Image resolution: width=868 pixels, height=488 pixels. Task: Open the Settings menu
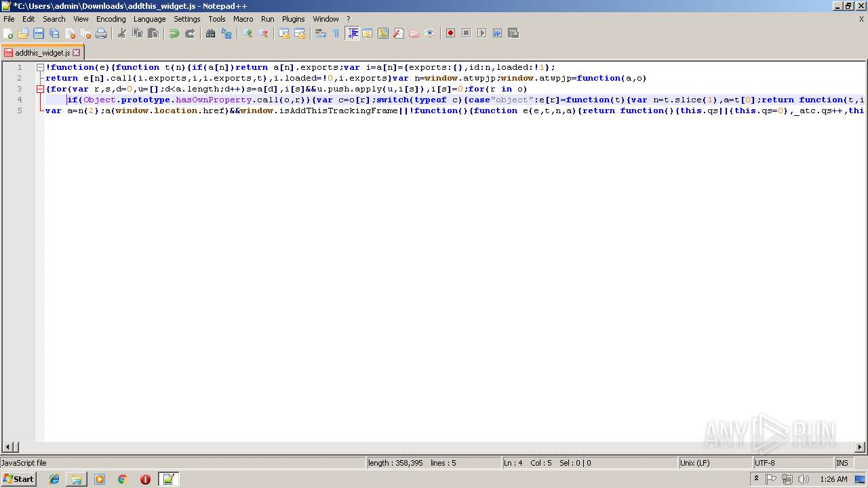[x=187, y=19]
